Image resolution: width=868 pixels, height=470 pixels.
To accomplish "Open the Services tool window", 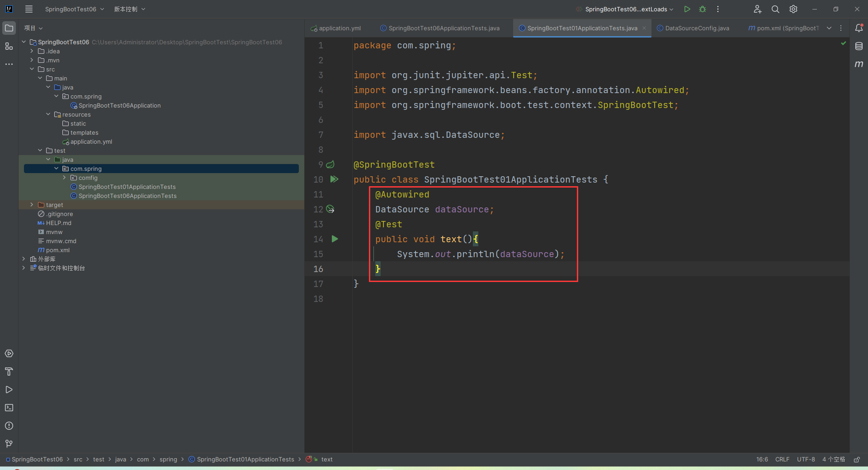I will pyautogui.click(x=9, y=353).
